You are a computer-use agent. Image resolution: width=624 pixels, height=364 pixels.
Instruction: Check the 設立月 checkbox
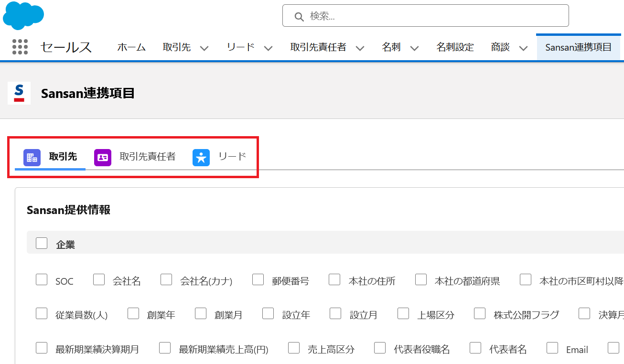pyautogui.click(x=335, y=313)
